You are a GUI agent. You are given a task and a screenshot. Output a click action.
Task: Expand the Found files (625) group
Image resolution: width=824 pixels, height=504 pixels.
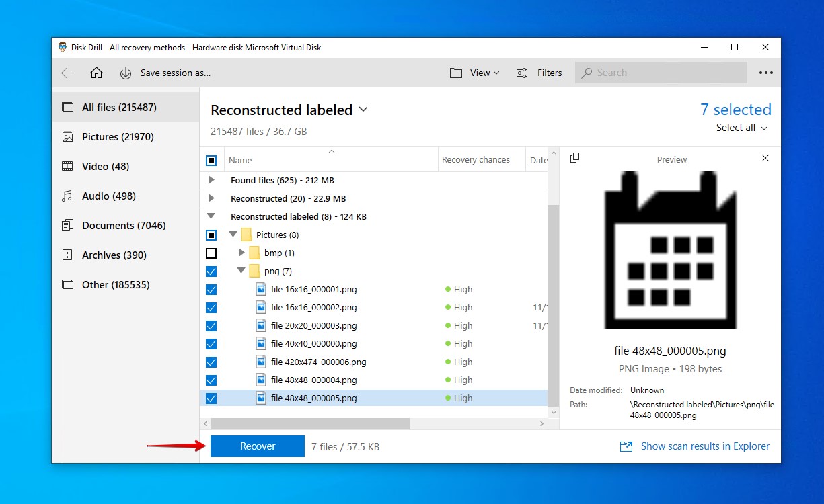(211, 180)
